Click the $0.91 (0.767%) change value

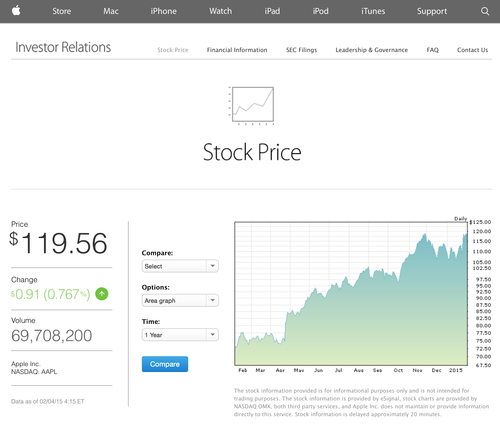point(50,294)
